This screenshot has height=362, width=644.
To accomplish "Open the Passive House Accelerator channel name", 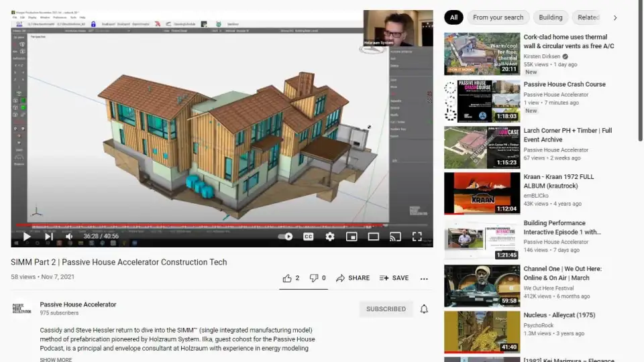I will pos(78,304).
